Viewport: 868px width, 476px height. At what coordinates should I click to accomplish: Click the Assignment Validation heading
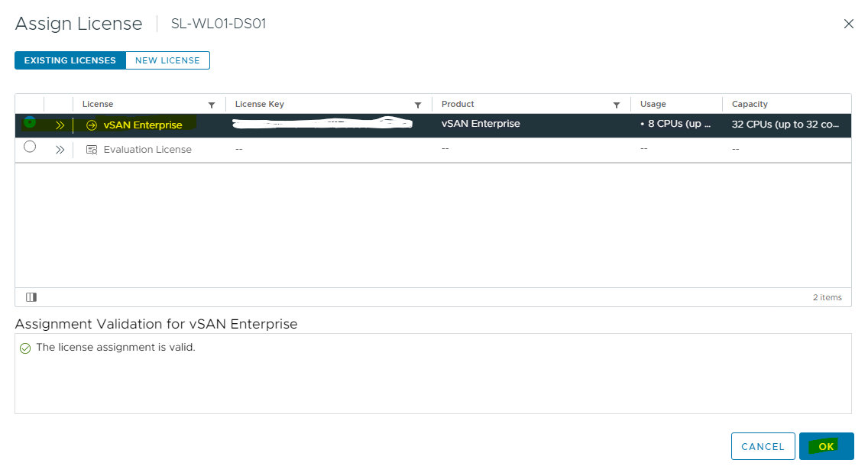156,324
